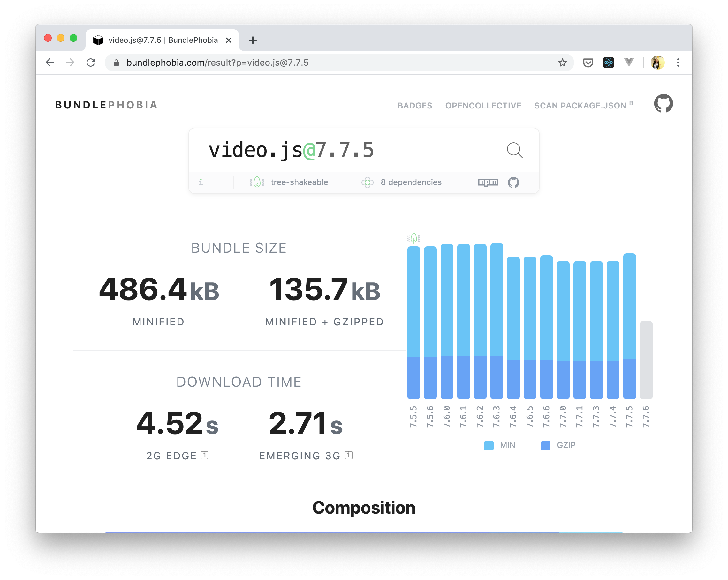Bookmark this page with the star icon
Image resolution: width=728 pixels, height=580 pixels.
(562, 63)
